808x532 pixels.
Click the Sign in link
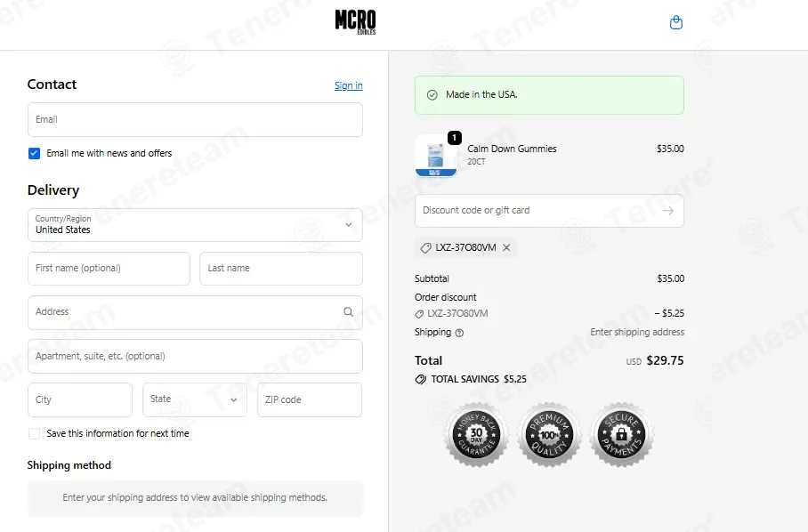[348, 85]
